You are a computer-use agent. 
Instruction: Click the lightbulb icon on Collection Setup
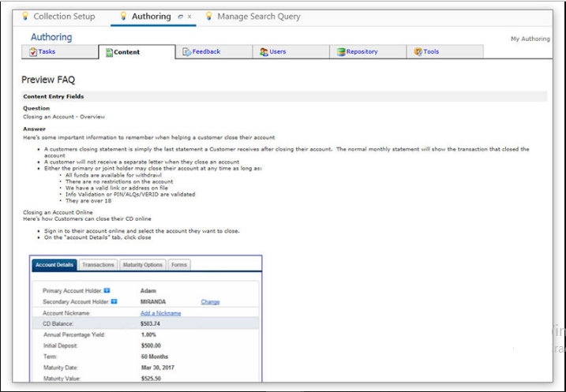click(25, 17)
